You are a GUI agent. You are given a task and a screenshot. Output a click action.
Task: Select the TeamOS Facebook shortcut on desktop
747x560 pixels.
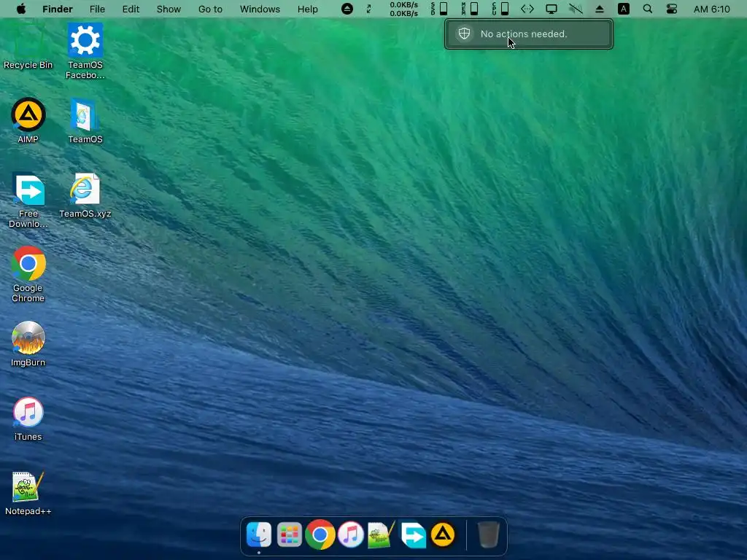pyautogui.click(x=85, y=51)
